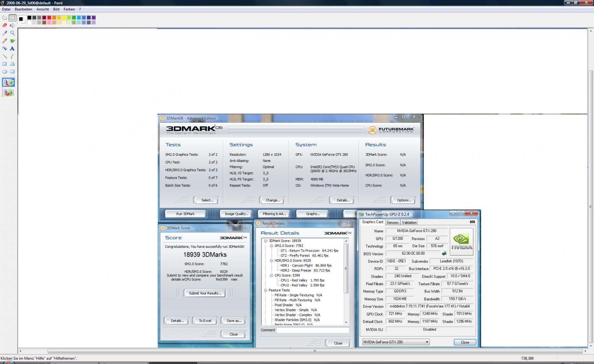Activate the Magnifier tool
This screenshot has width=594, height=364.
click(x=12, y=33)
